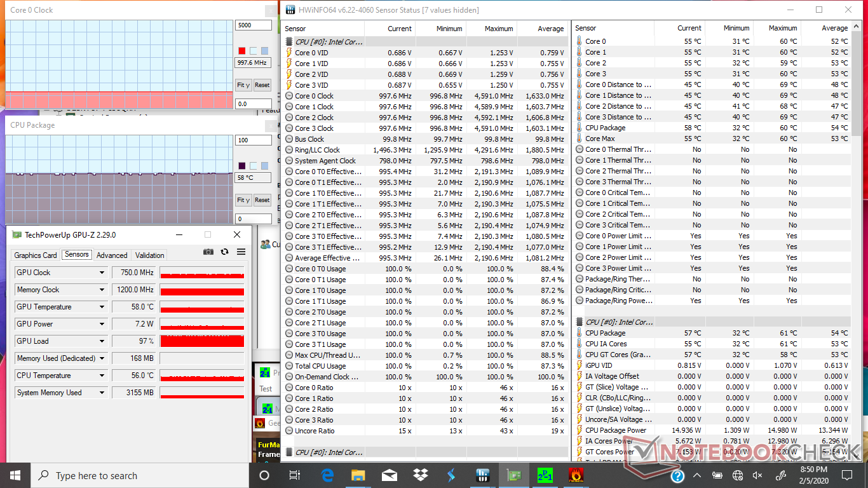Open FurMark from the taskbar

(x=576, y=475)
